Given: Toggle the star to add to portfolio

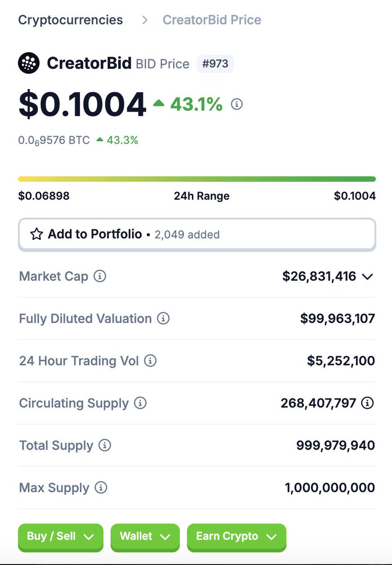Looking at the screenshot, I should pyautogui.click(x=36, y=234).
